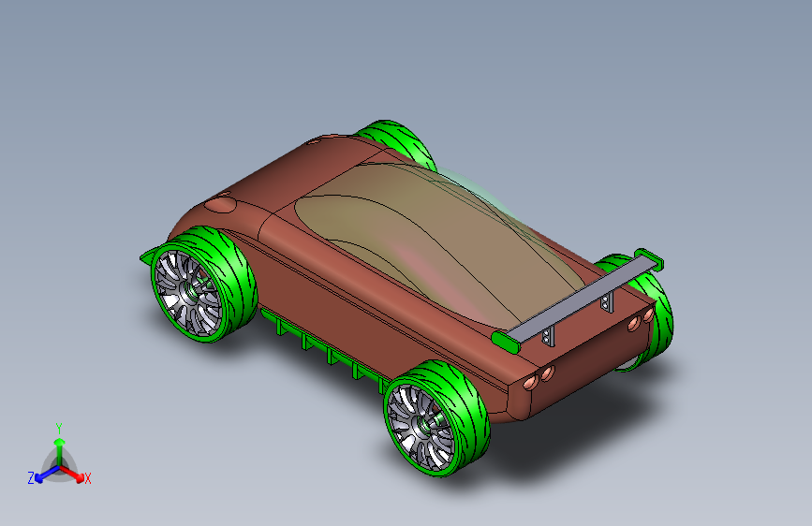Click the red X axis of the orientation triad
The width and height of the screenshot is (812, 526).
pos(72,474)
